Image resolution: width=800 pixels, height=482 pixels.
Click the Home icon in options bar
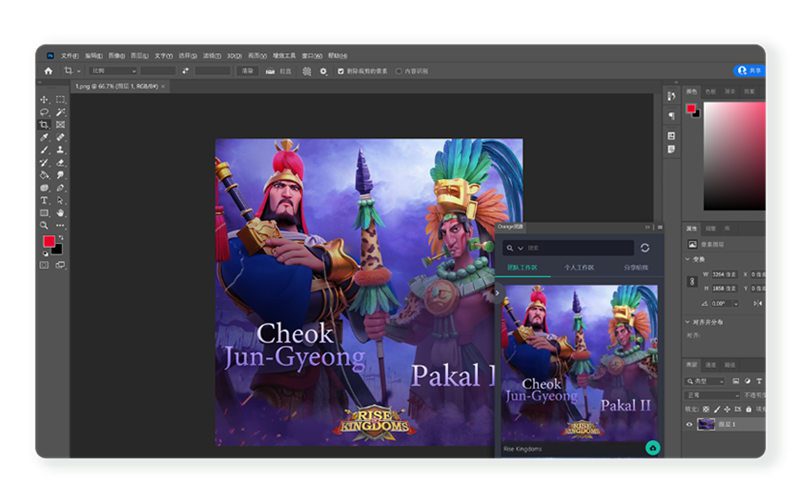pyautogui.click(x=47, y=71)
